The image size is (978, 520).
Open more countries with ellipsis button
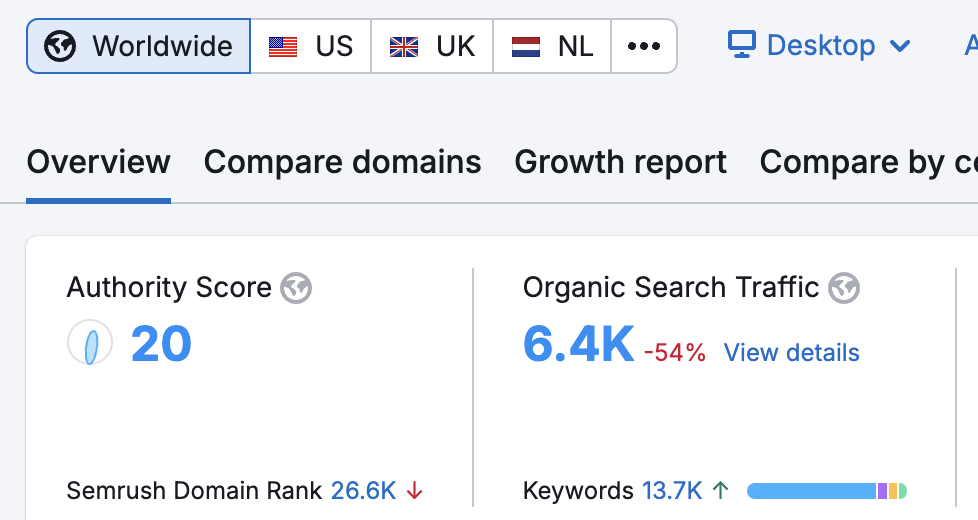(644, 46)
